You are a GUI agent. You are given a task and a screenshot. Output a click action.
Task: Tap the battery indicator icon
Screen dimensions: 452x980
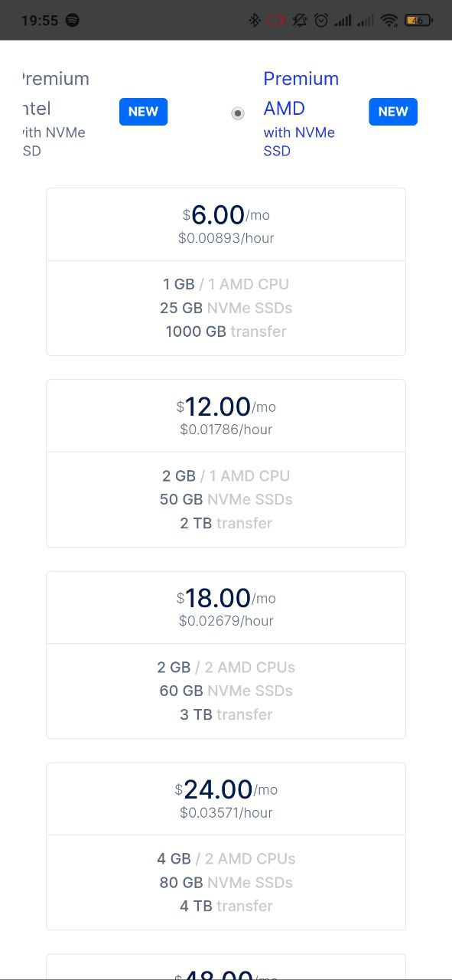(418, 21)
